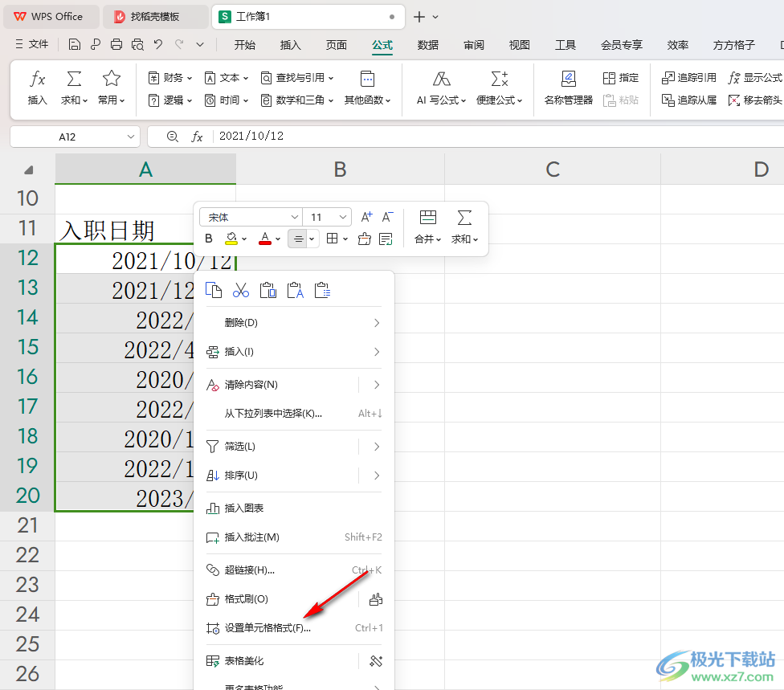This screenshot has height=690, width=784.
Task: Click paste special icon in context menu
Action: point(322,290)
